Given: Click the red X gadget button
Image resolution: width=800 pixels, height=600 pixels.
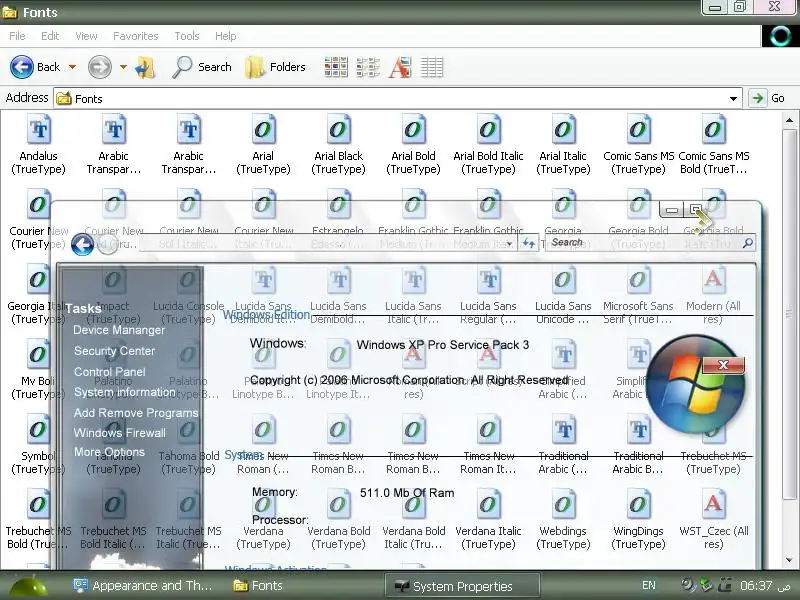Looking at the screenshot, I should point(723,365).
